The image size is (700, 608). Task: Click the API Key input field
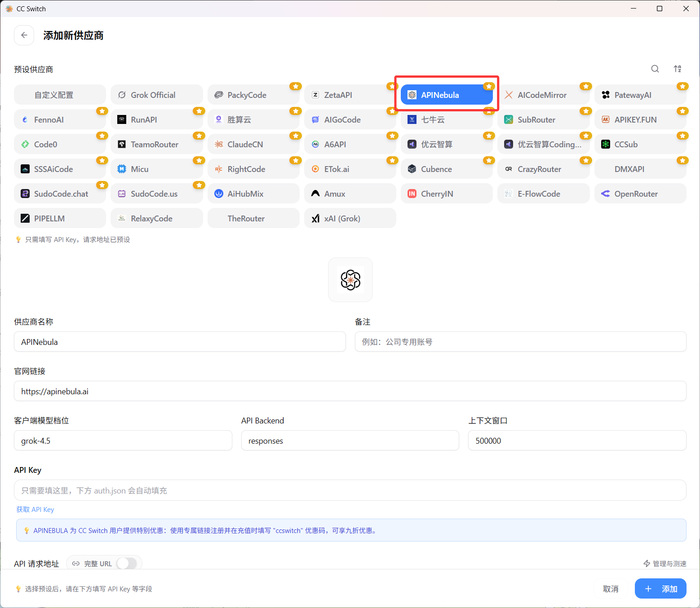[x=350, y=490]
